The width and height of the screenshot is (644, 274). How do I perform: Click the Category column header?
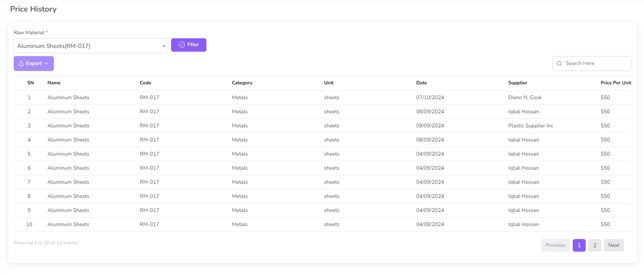(x=242, y=83)
